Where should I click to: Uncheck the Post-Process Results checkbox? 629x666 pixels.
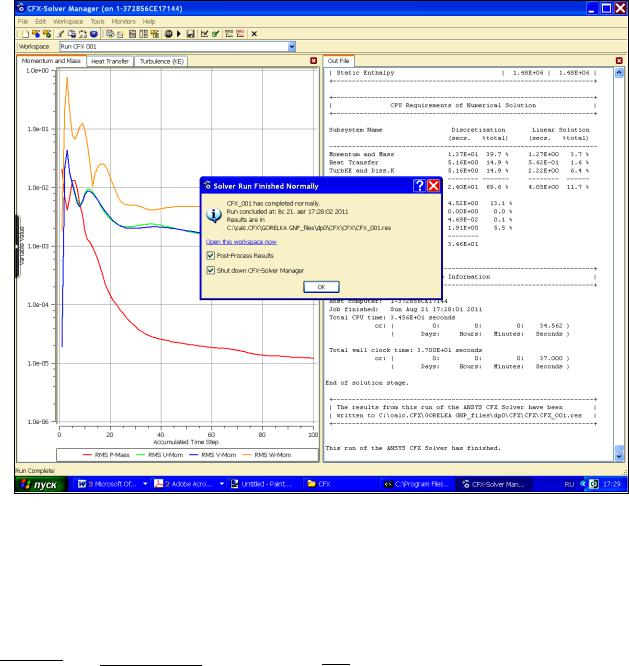pos(210,255)
